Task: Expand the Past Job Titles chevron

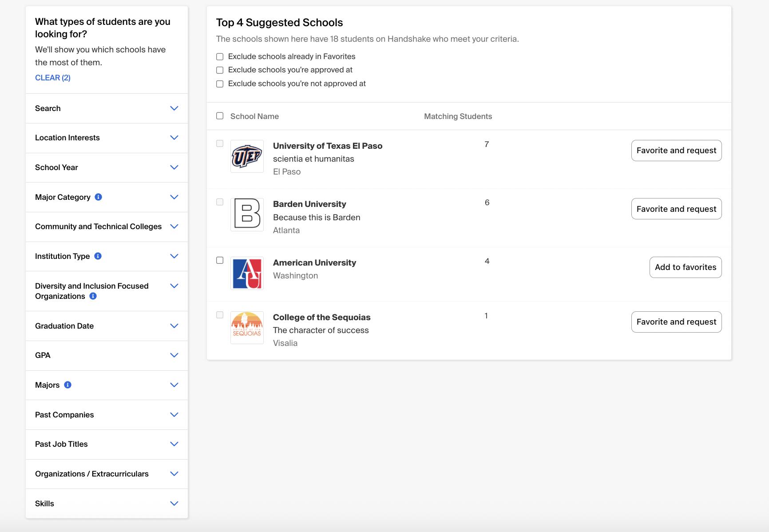Action: click(174, 444)
